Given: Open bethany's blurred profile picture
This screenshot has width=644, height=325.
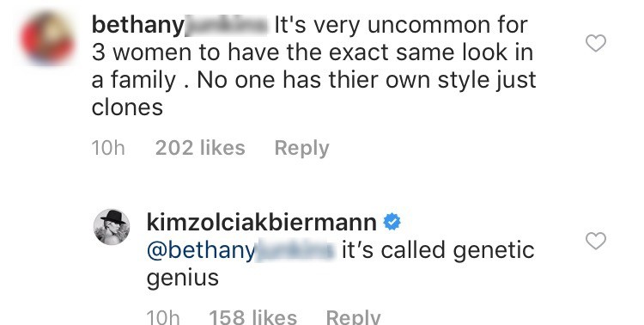Looking at the screenshot, I should click(47, 38).
